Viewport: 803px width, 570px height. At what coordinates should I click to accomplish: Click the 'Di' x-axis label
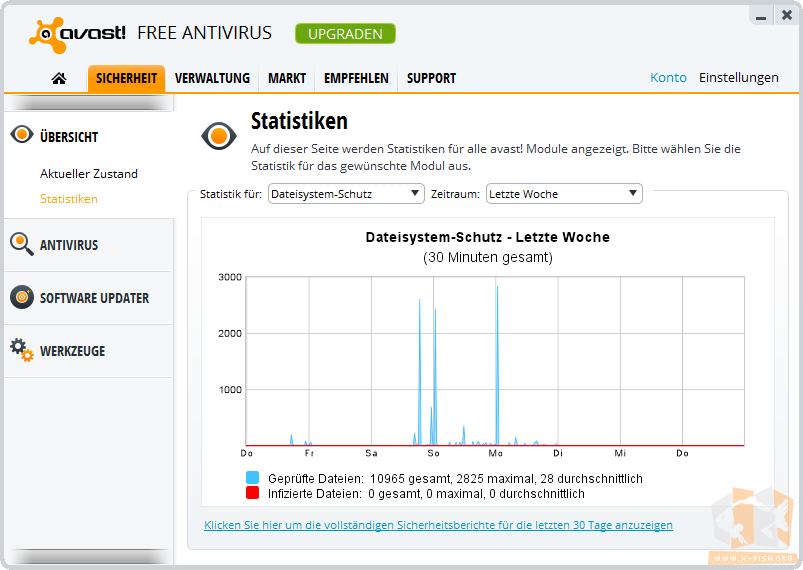click(558, 453)
